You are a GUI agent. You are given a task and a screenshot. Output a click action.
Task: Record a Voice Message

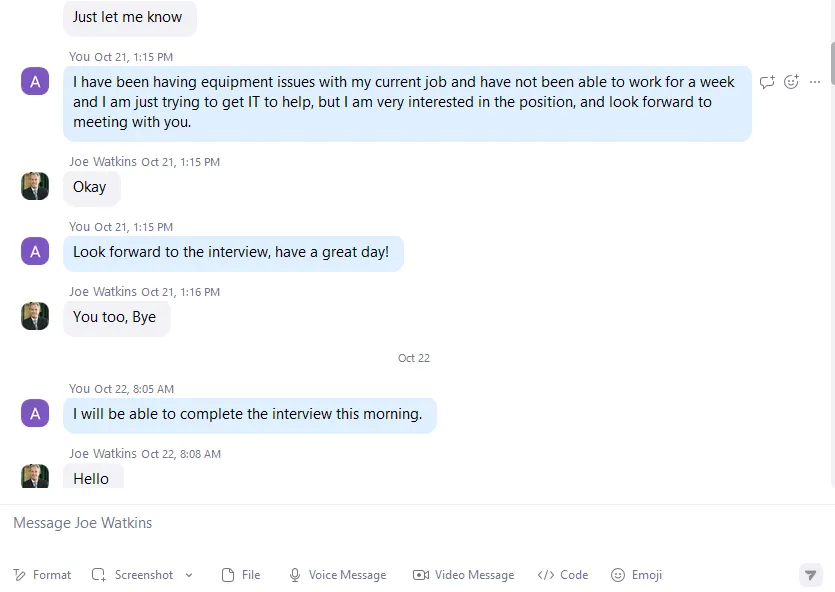(338, 575)
